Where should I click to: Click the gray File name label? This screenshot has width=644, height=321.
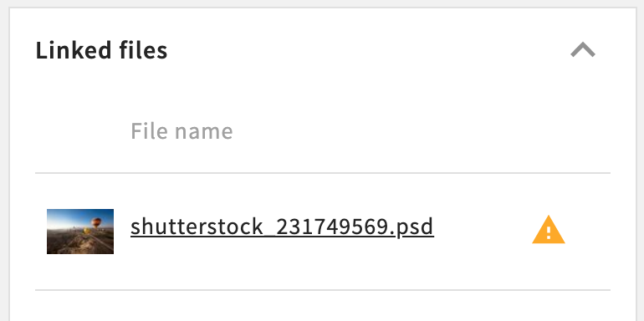click(181, 131)
